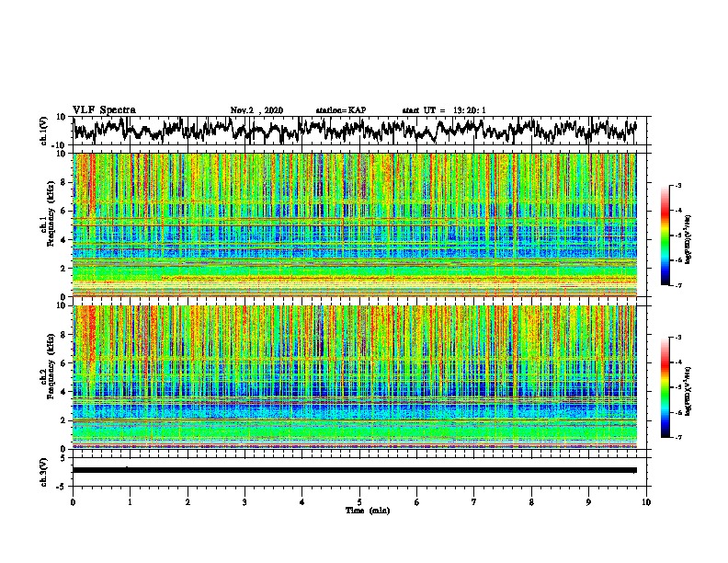Click the upper ch.1 color scale bar
The image size is (728, 563).
click(x=665, y=236)
